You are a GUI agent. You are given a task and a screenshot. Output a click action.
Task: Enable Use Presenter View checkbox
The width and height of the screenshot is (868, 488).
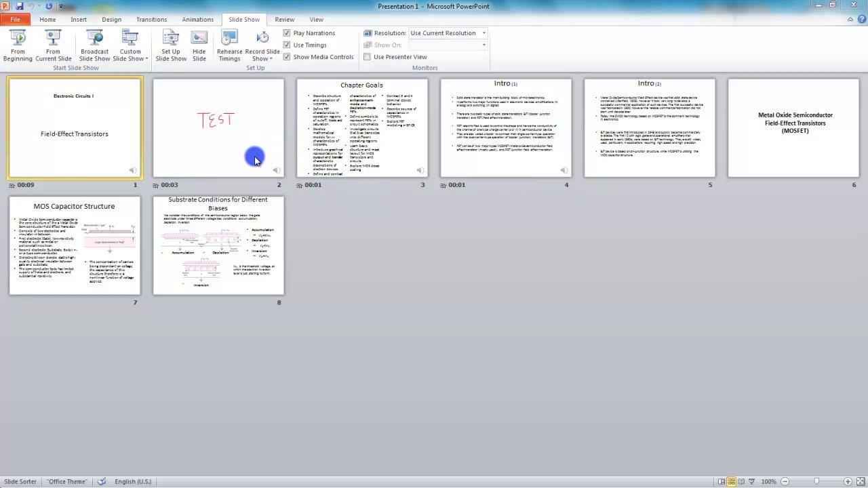(367, 57)
